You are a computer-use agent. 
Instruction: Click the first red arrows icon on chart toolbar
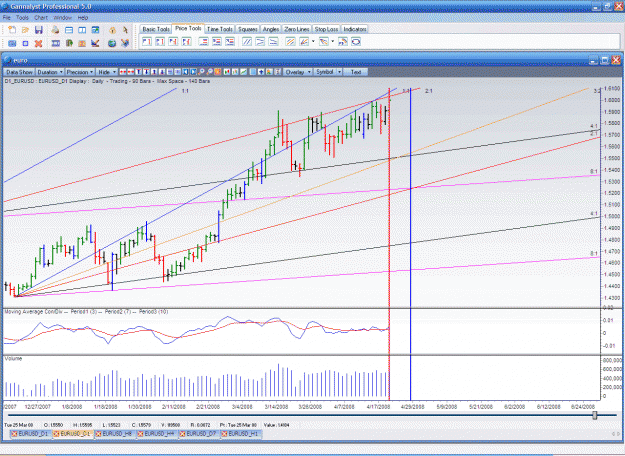click(123, 72)
